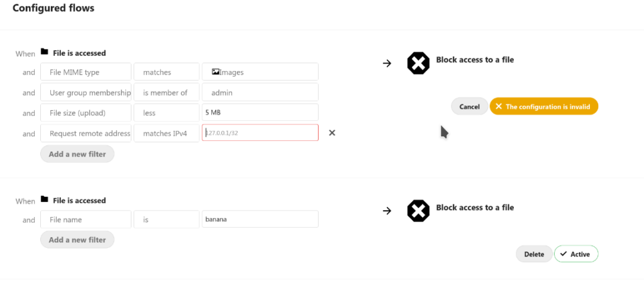Click the Block access icon in first flow

(x=418, y=64)
